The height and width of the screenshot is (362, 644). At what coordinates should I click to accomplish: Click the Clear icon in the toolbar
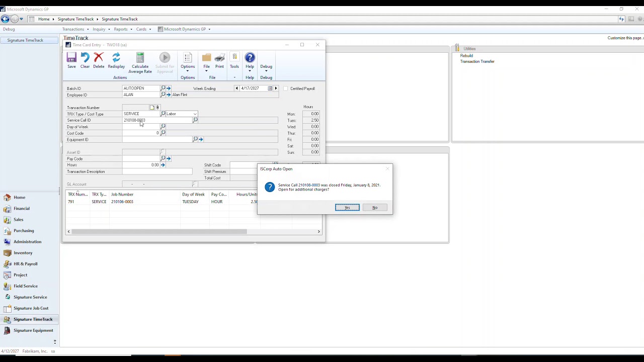click(x=85, y=58)
